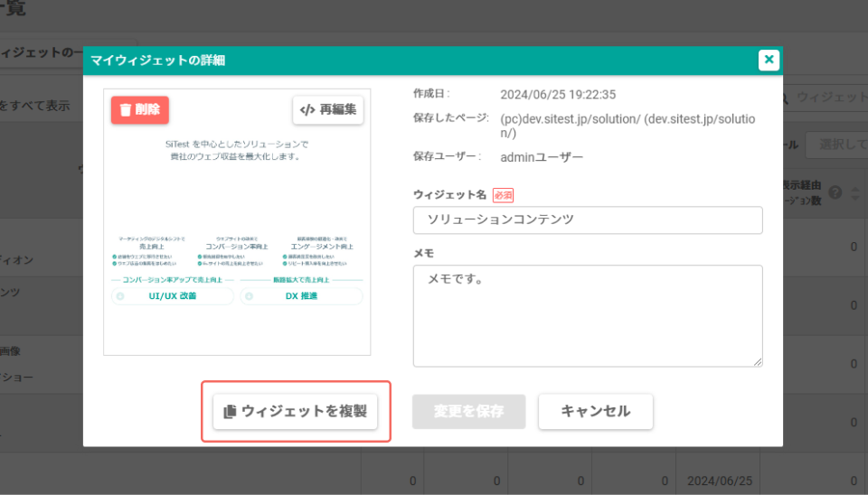Click the 再編集 re-edit button
868x495 pixels.
tap(328, 110)
